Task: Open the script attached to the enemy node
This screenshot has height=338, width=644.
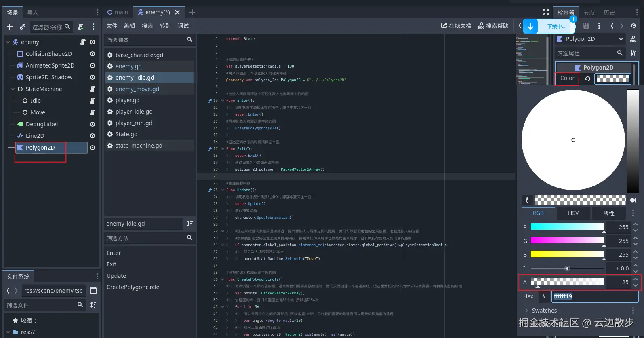Action: [83, 42]
